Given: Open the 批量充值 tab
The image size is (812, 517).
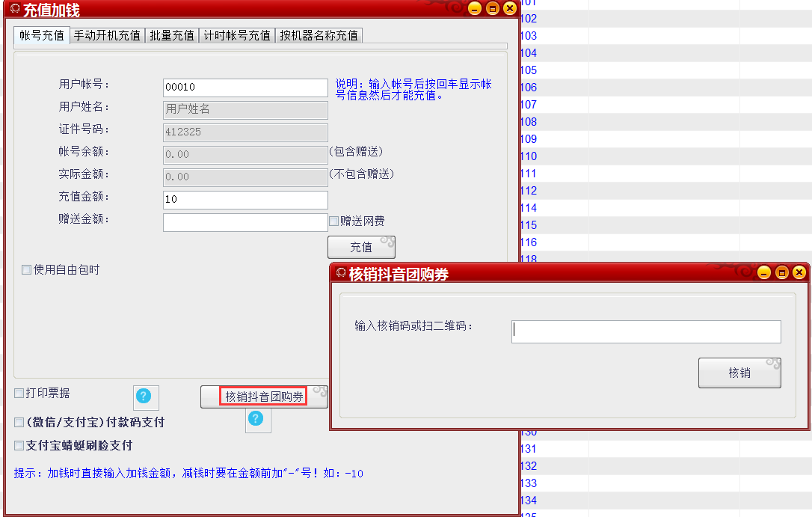Looking at the screenshot, I should 172,35.
